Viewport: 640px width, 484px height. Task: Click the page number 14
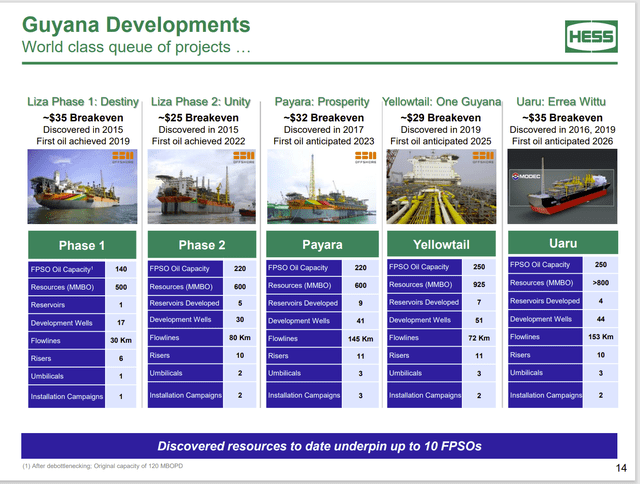pos(621,468)
